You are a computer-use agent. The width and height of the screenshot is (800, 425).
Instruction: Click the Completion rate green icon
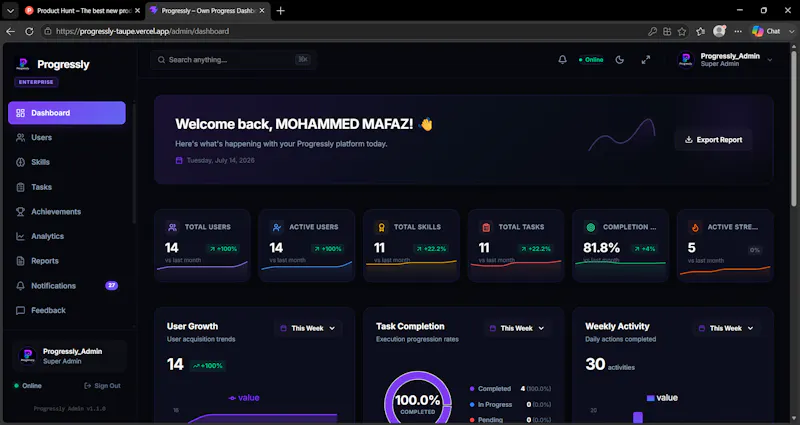pyautogui.click(x=591, y=227)
